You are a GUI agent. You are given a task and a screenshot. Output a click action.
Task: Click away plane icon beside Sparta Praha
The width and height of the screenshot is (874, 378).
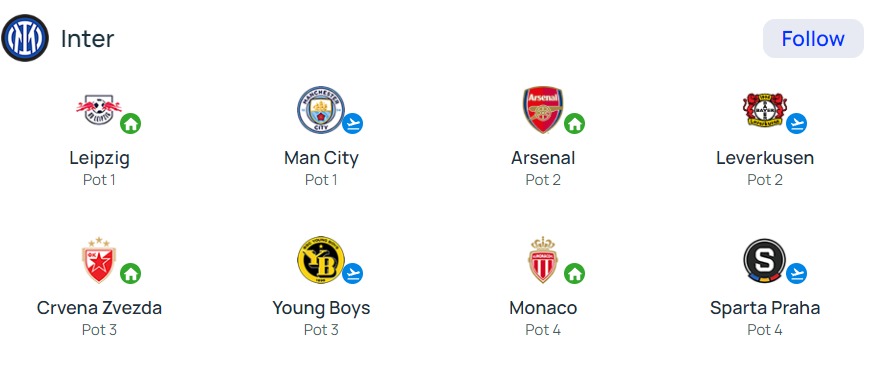[797, 273]
